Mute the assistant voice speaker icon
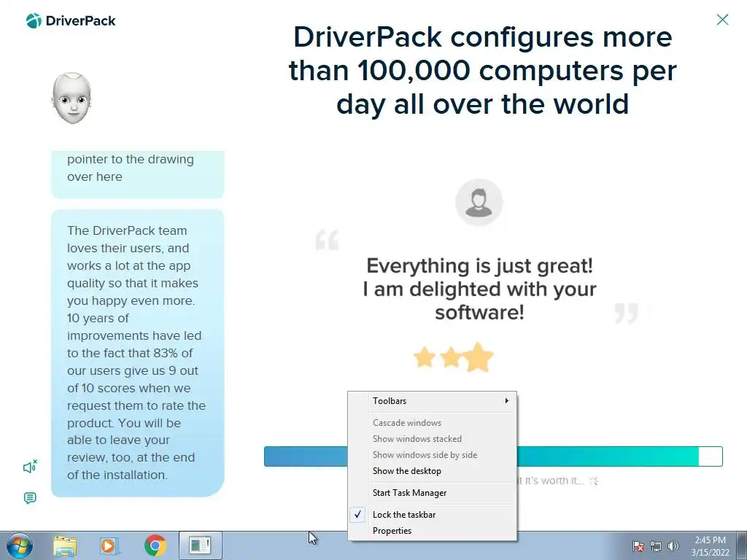 pos(30,467)
